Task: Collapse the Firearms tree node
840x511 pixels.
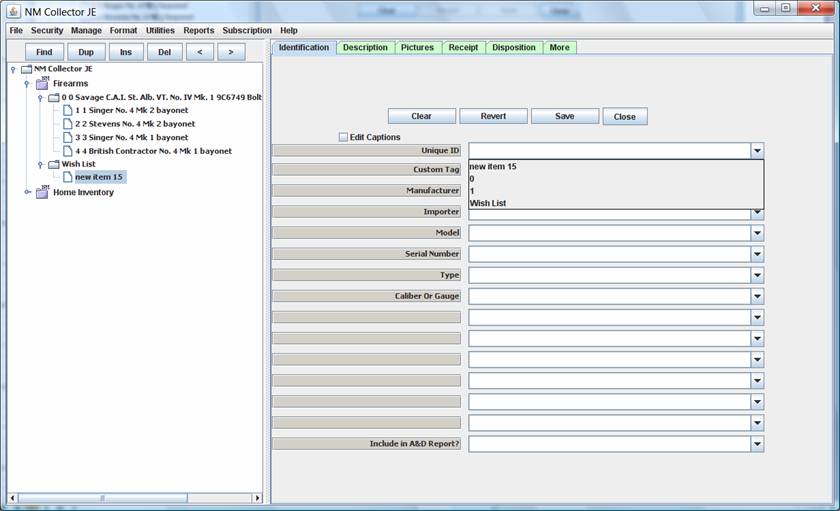Action: click(27, 84)
